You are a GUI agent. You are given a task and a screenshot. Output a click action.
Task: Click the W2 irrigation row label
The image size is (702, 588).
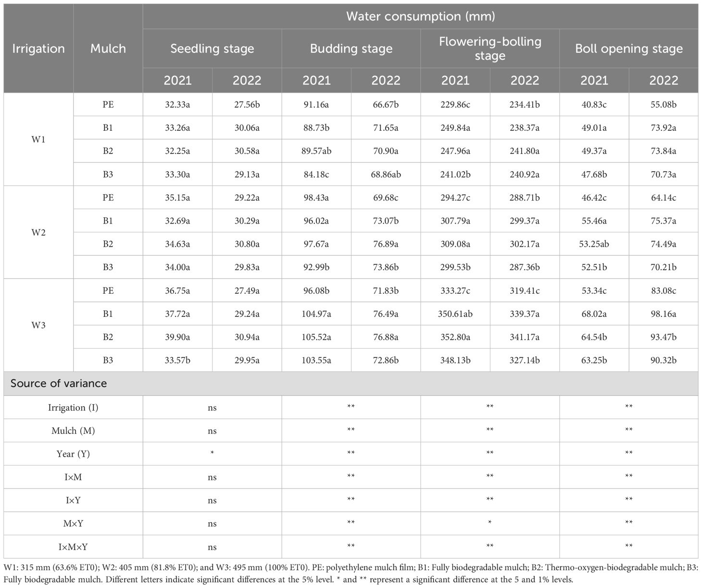tap(38, 232)
